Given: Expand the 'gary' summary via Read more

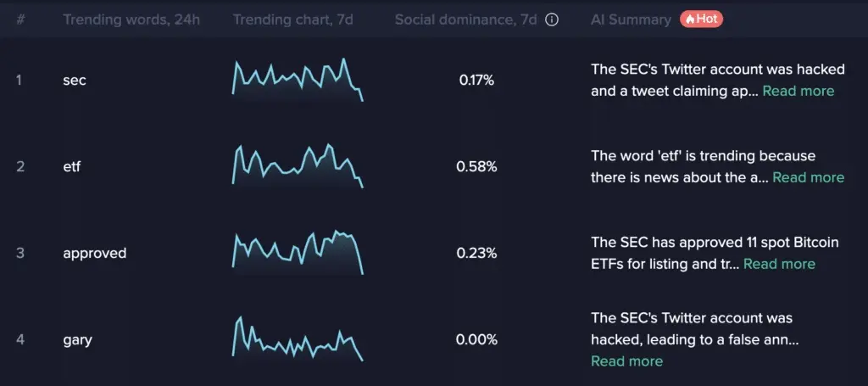Looking at the screenshot, I should pyautogui.click(x=626, y=361).
